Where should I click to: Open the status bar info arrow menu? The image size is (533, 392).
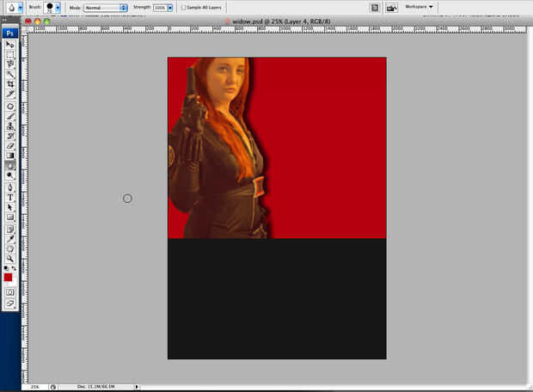137,387
